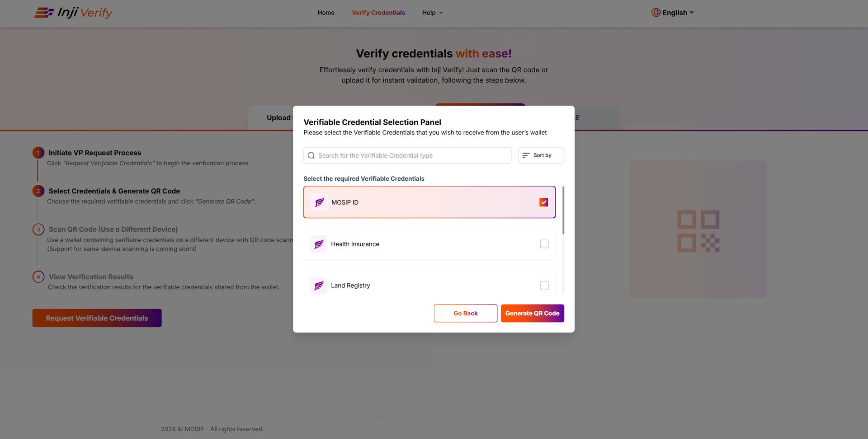The width and height of the screenshot is (868, 439).
Task: Click the Land Registry credential icon
Action: tap(319, 285)
